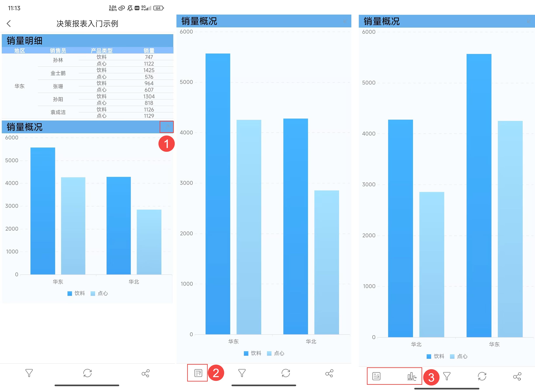
Task: Open the filter funnel in right screen toolbar
Action: coord(447,376)
